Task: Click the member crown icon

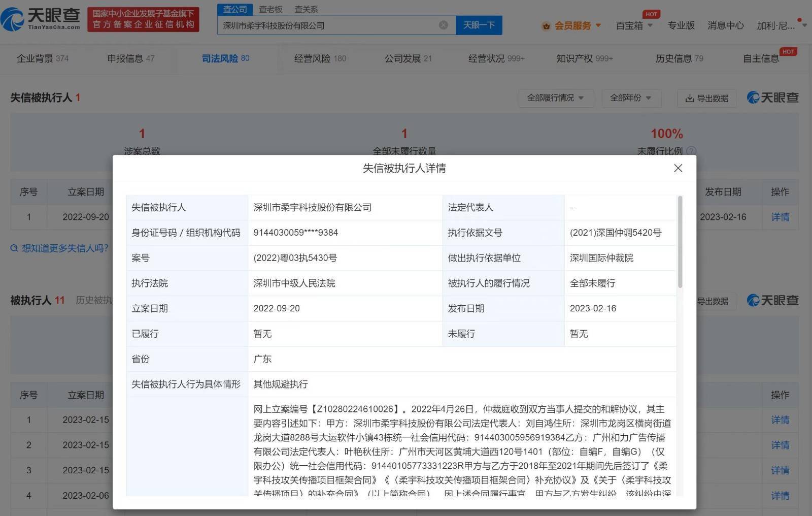Action: [546, 26]
